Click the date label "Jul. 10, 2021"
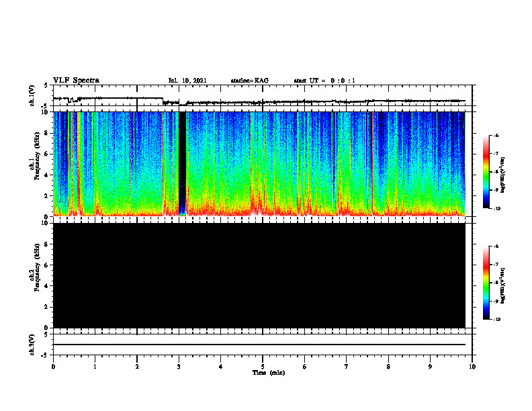Viewport: 532px width, 411px height. [x=187, y=81]
